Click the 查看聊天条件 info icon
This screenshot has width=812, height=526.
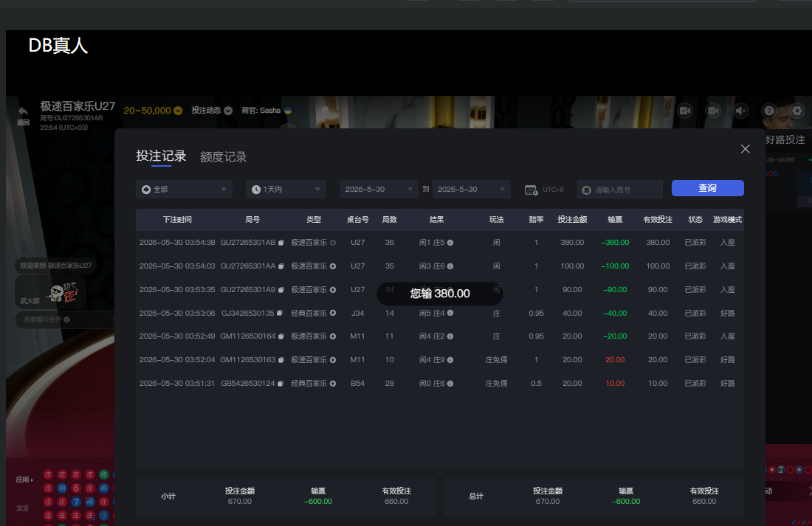tap(66, 320)
